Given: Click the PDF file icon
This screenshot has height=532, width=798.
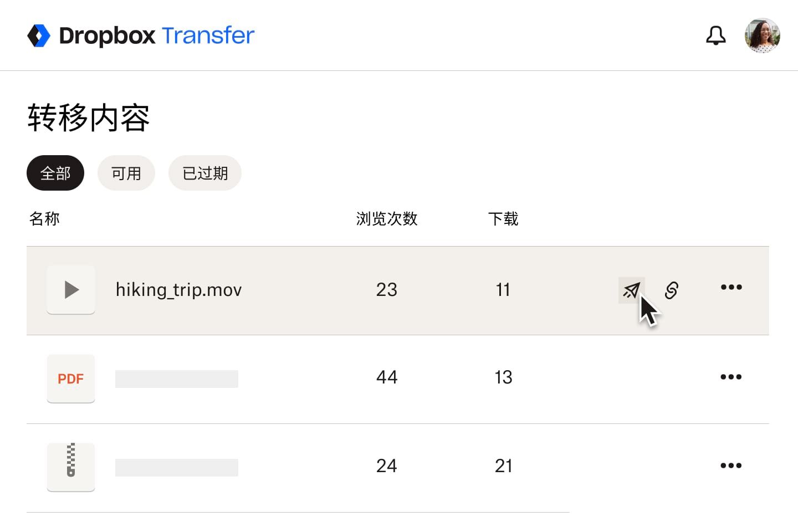Looking at the screenshot, I should point(71,378).
